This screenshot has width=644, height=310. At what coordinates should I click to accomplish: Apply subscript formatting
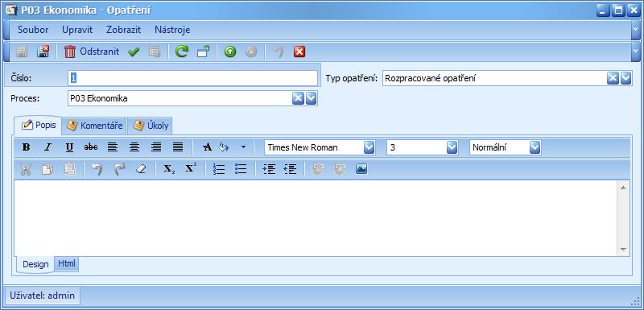tap(169, 169)
